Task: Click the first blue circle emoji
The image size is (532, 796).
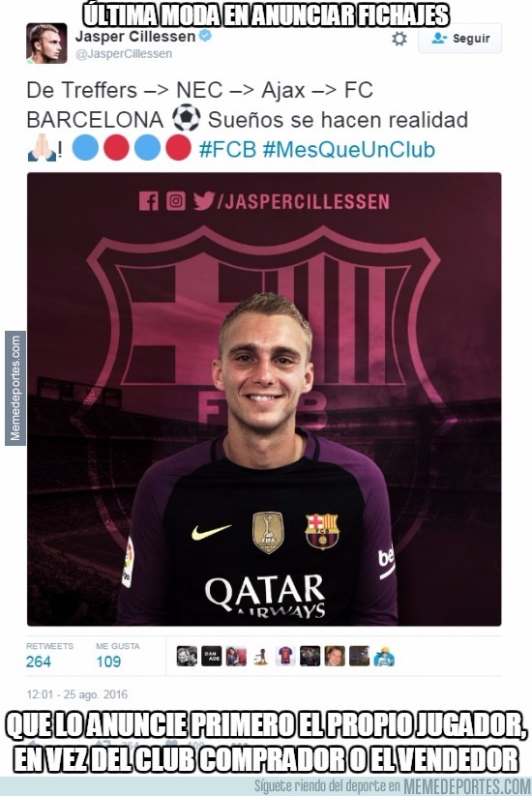Action: click(x=85, y=148)
